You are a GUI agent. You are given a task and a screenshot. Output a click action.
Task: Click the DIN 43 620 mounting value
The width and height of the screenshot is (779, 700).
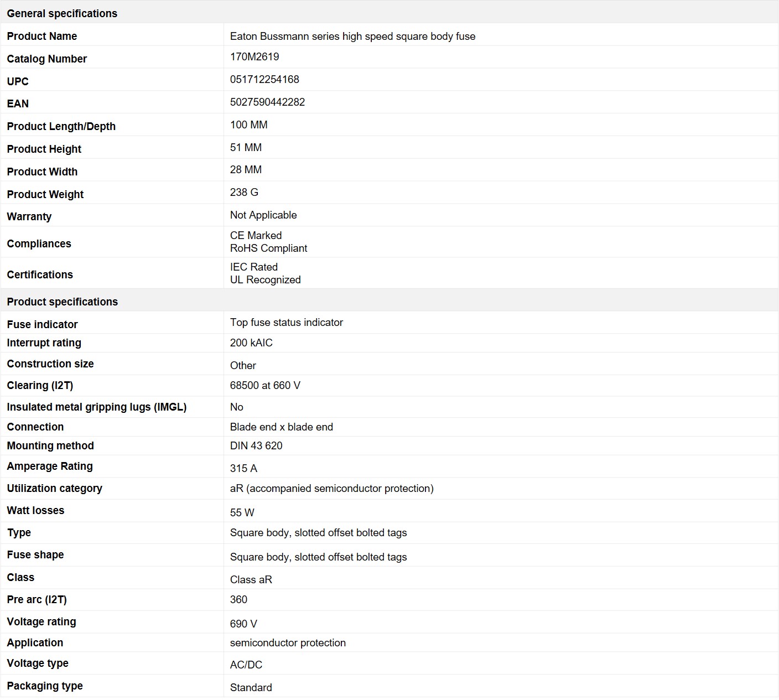(x=256, y=445)
